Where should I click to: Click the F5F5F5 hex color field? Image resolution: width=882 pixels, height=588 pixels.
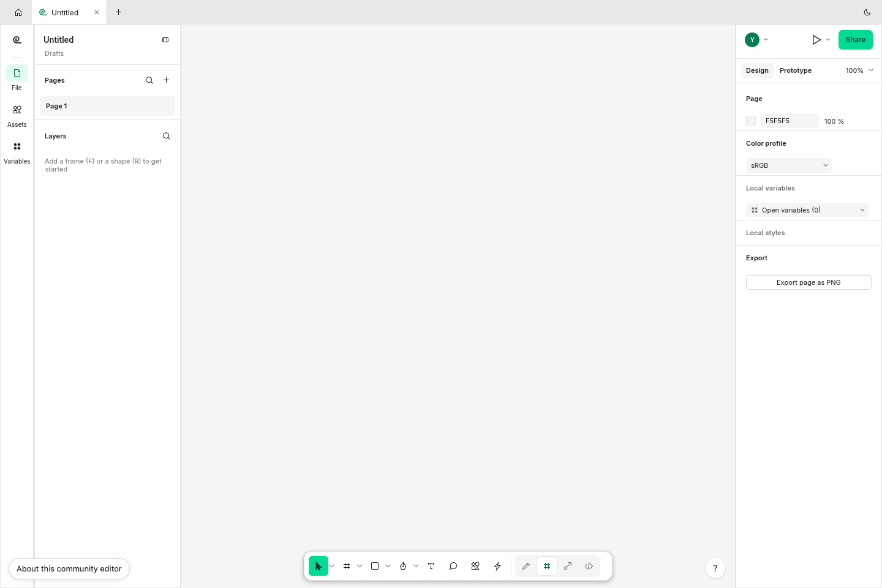pyautogui.click(x=790, y=121)
